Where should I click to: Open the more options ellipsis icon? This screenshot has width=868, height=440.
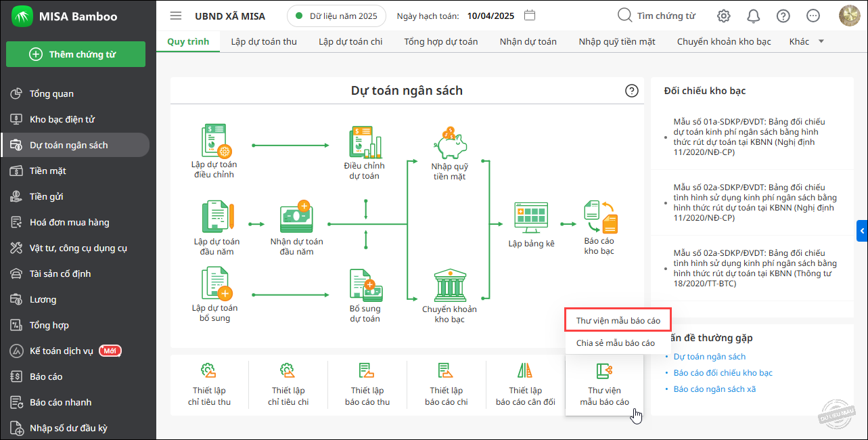tap(813, 16)
